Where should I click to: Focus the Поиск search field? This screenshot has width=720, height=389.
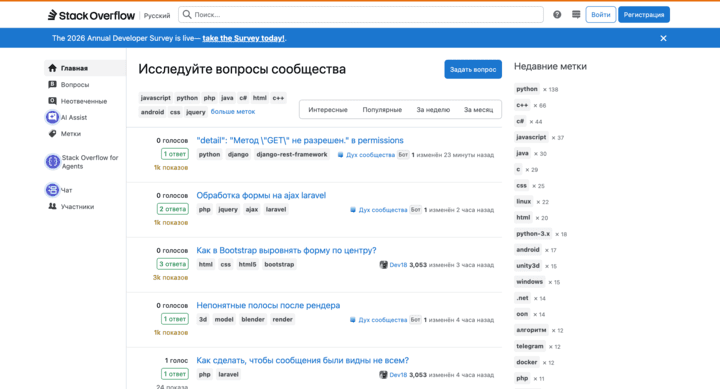point(361,15)
